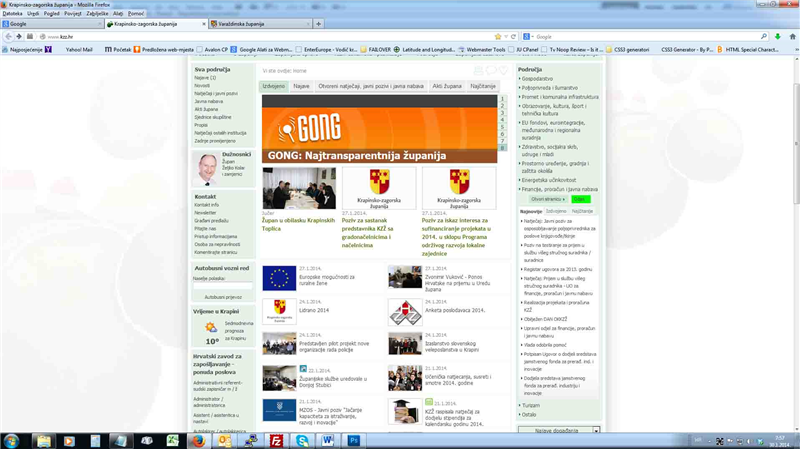This screenshot has width=800, height=449.
Task: Click the Microsoft Word taskbar icon
Action: point(327,439)
